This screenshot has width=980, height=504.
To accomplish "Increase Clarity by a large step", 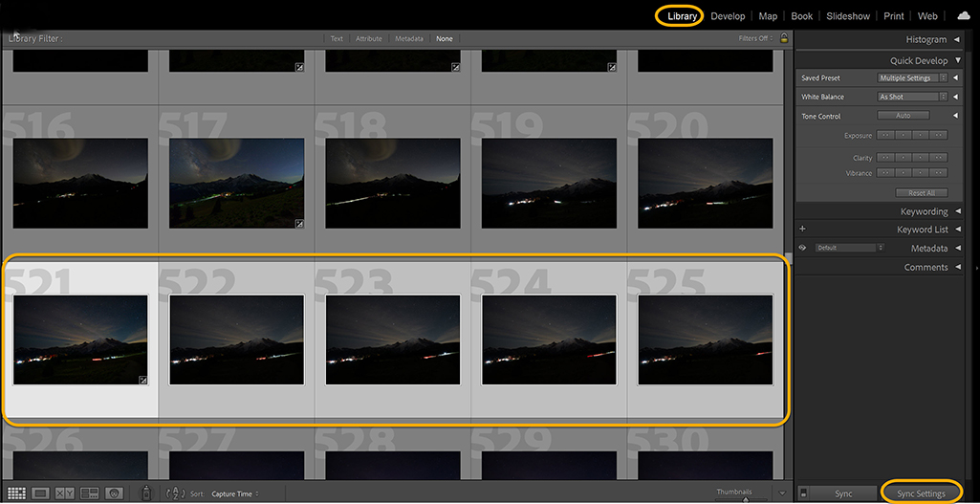I will pyautogui.click(x=938, y=158).
